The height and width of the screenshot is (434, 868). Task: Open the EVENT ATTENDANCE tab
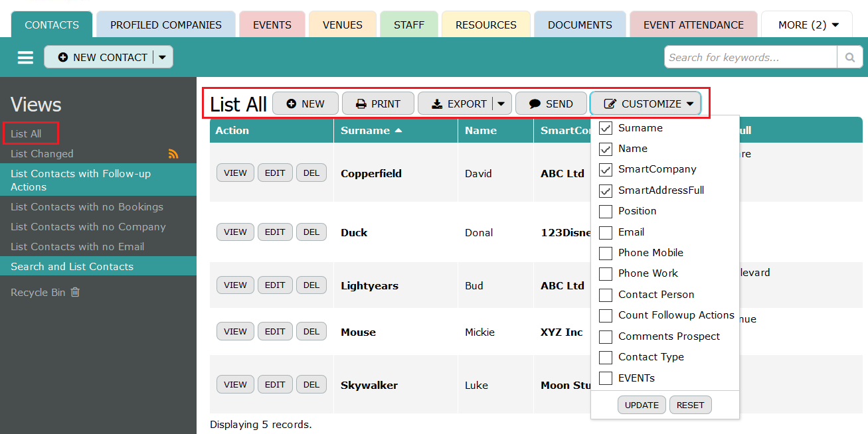[x=693, y=25]
